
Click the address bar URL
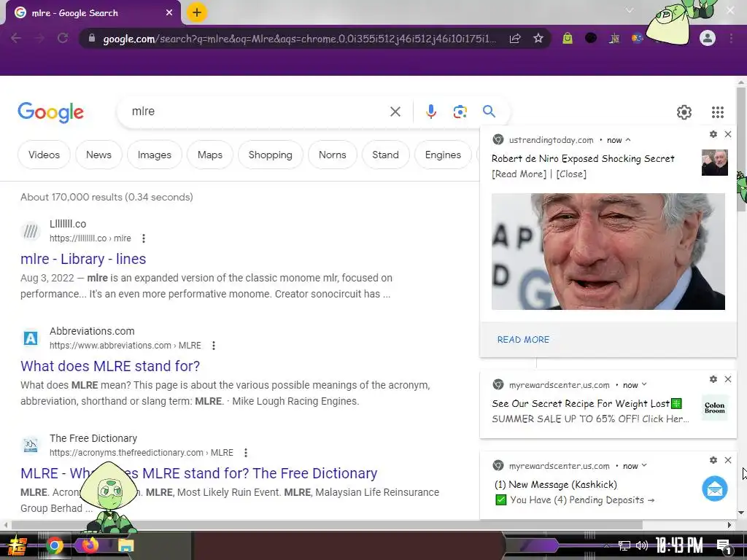click(299, 39)
